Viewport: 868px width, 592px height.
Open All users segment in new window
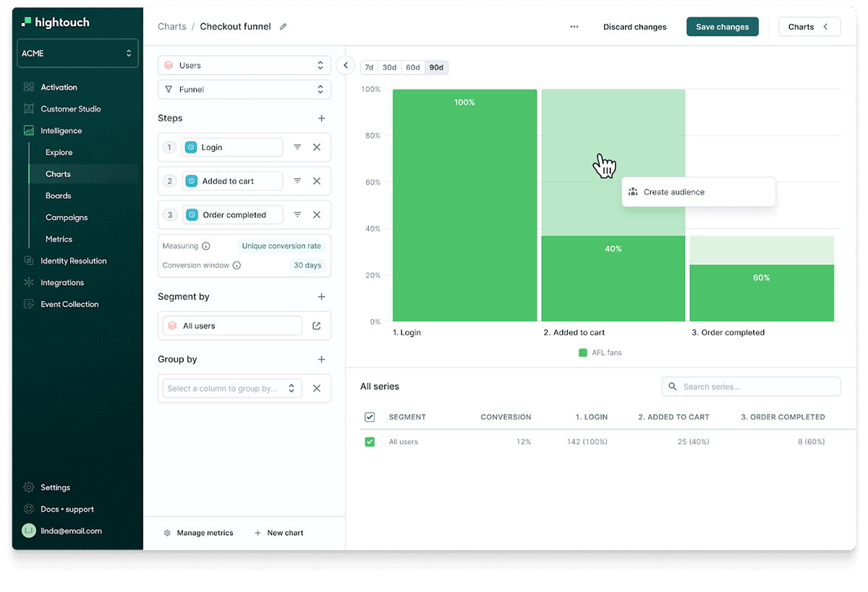316,326
